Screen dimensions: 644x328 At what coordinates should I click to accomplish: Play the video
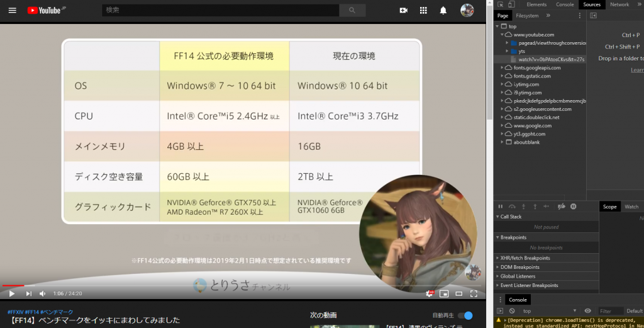[12, 293]
